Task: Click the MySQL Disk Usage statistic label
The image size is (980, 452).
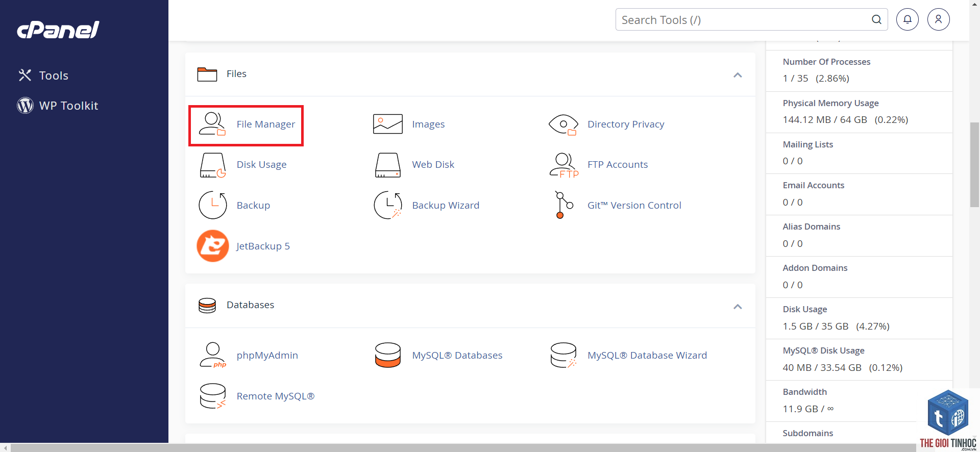Action: point(823,350)
